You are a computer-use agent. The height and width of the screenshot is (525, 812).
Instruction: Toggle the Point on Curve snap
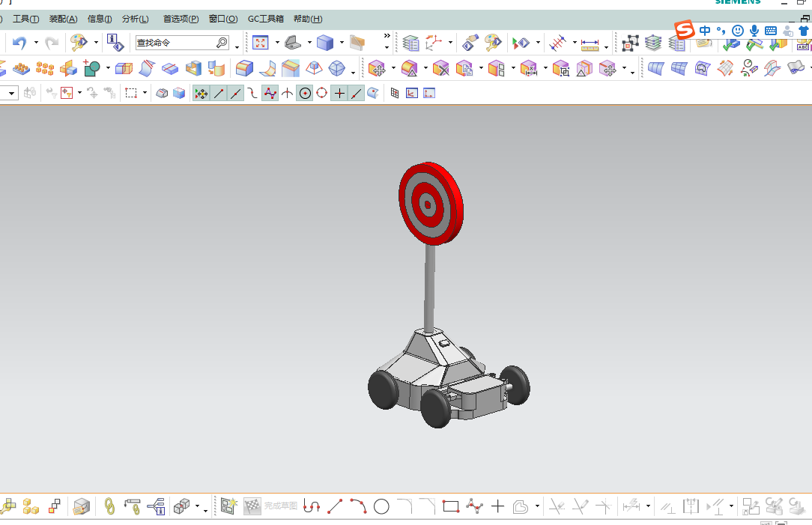357,93
